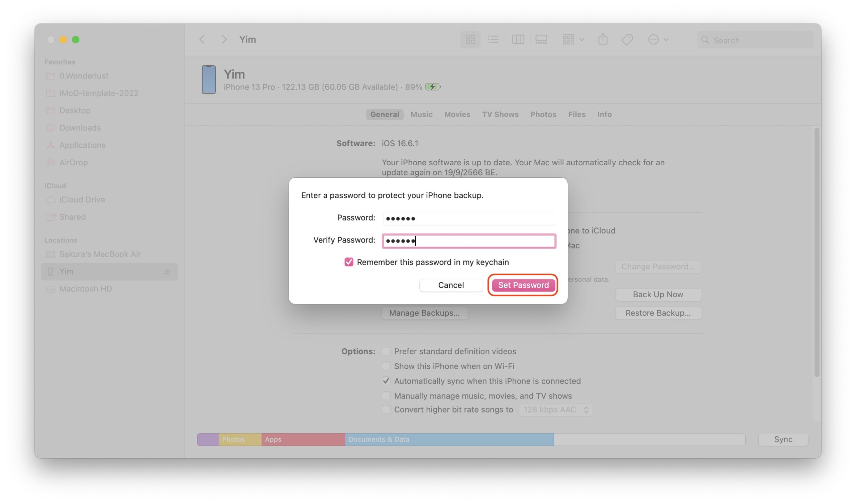The width and height of the screenshot is (856, 504).
Task: Switch to gallery view
Action: tap(541, 40)
